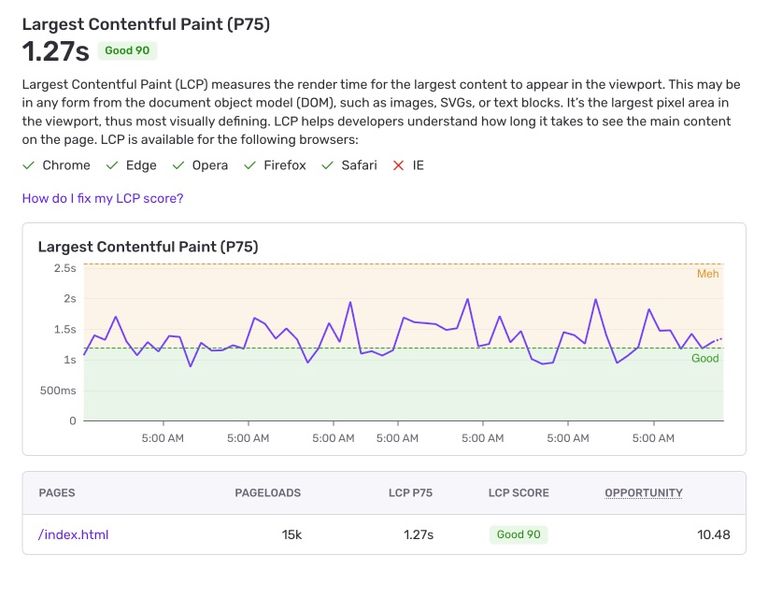Click the LCP SCORE column header
This screenshot has width=768, height=612.
pos(518,493)
